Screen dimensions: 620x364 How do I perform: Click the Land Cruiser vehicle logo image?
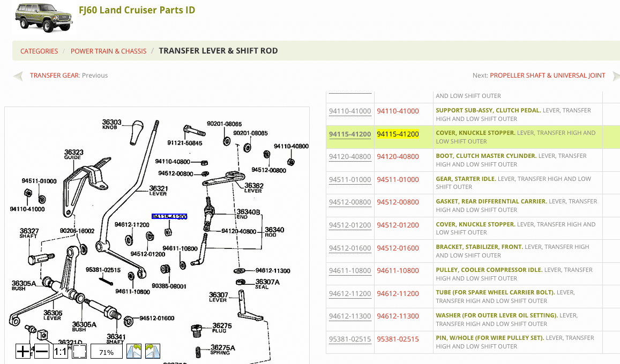[x=43, y=17]
